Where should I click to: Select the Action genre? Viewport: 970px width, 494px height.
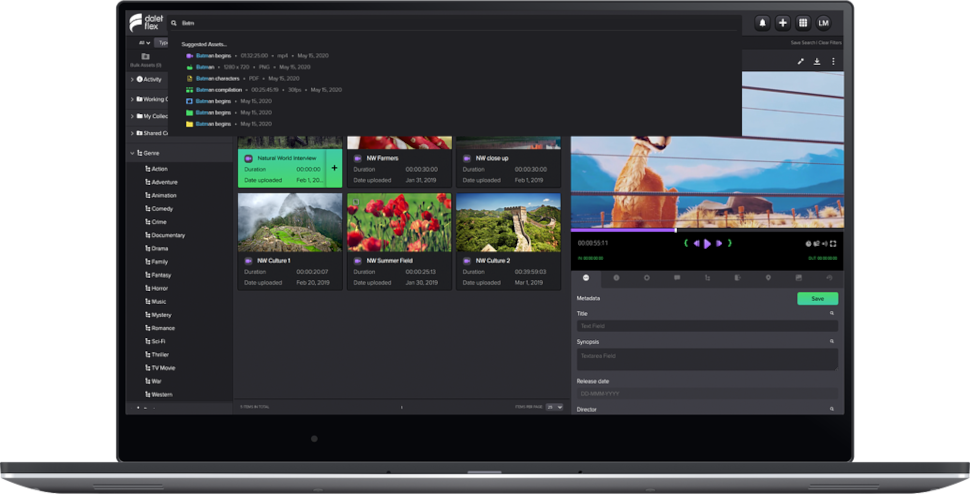click(157, 169)
